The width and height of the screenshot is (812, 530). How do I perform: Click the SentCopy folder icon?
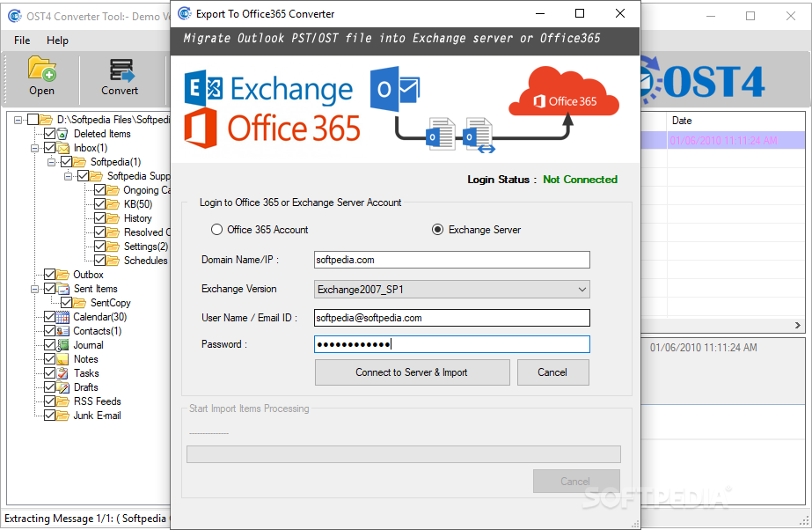pos(79,303)
